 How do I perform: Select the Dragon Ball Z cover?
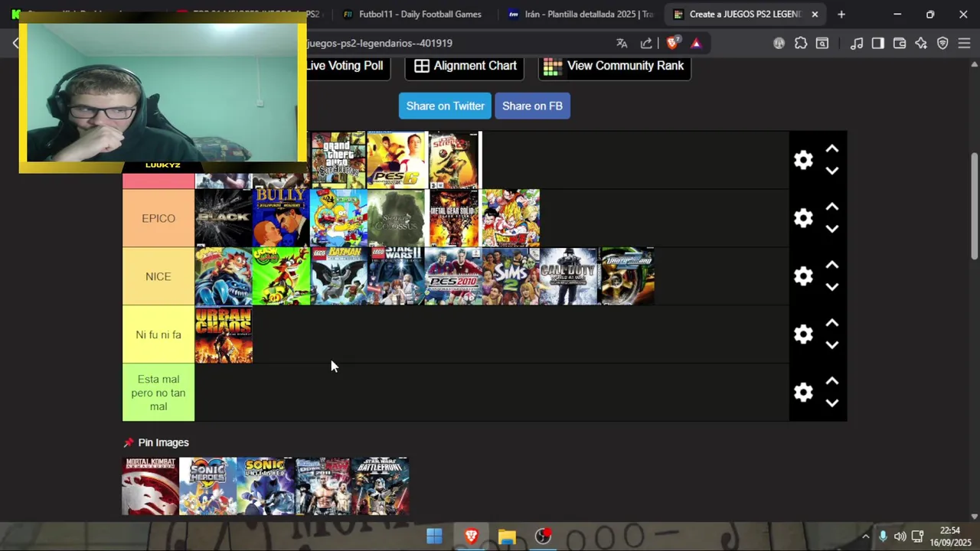pos(511,218)
